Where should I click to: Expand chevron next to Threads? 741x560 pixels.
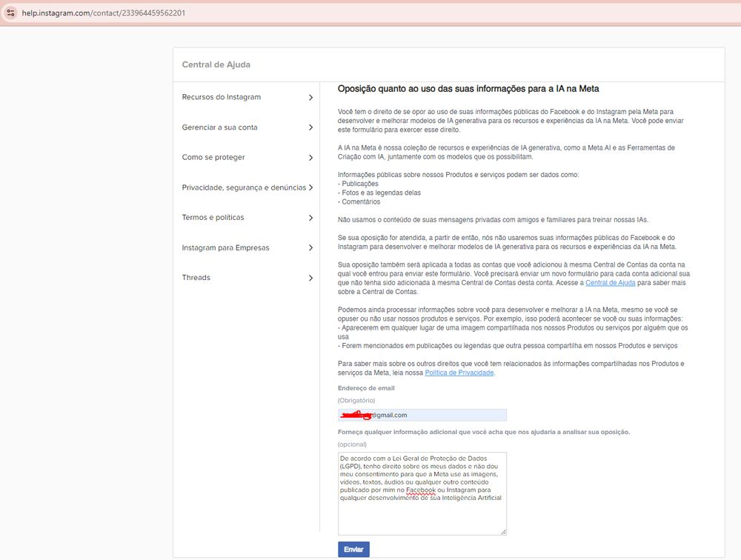(x=310, y=278)
